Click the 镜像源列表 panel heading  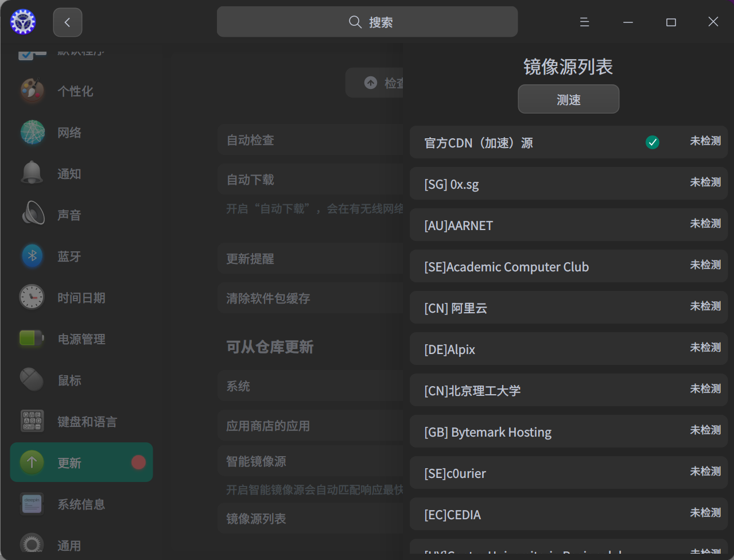(x=568, y=67)
